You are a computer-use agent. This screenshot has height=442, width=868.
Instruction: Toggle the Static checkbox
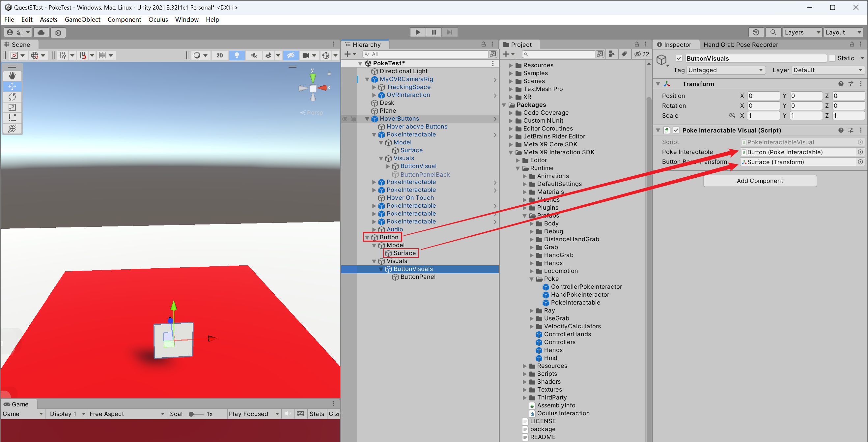click(832, 58)
